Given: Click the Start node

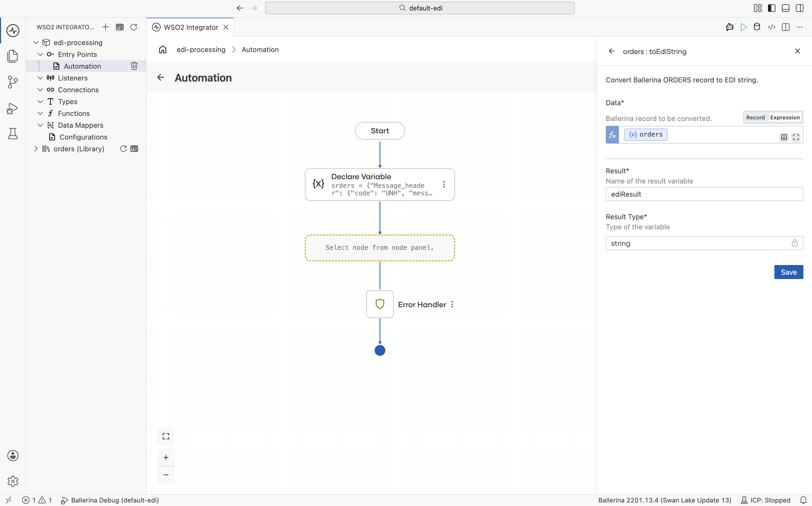Looking at the screenshot, I should [380, 131].
